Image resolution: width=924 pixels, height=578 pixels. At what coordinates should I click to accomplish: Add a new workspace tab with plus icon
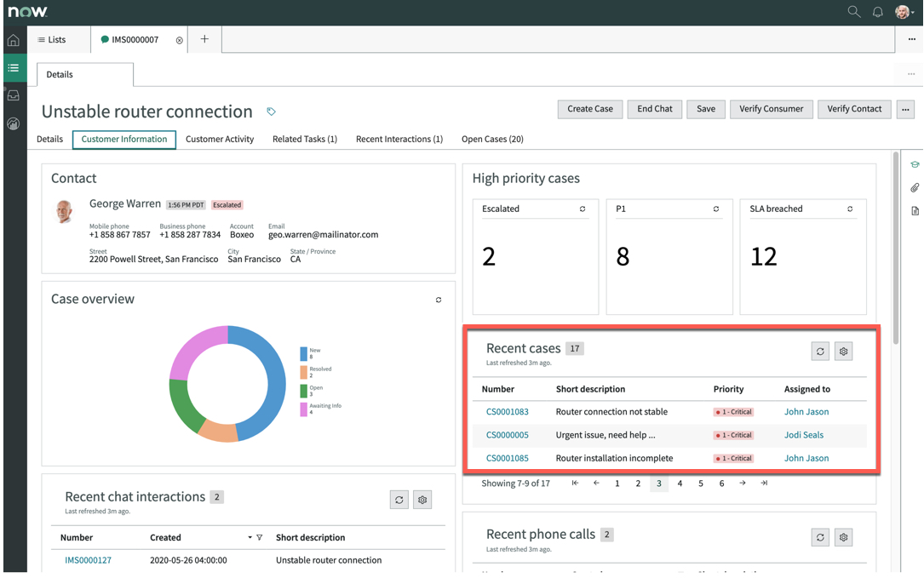tap(204, 39)
